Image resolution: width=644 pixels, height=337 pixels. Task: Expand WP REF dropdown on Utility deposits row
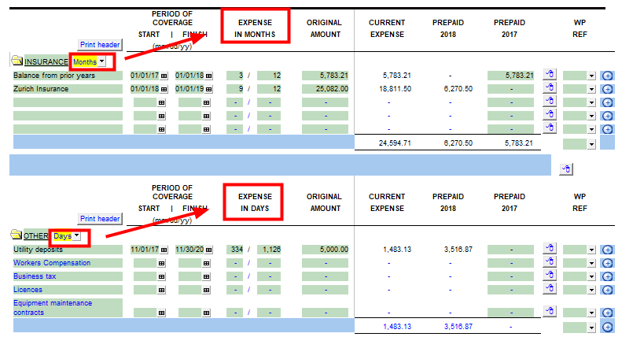coord(591,250)
